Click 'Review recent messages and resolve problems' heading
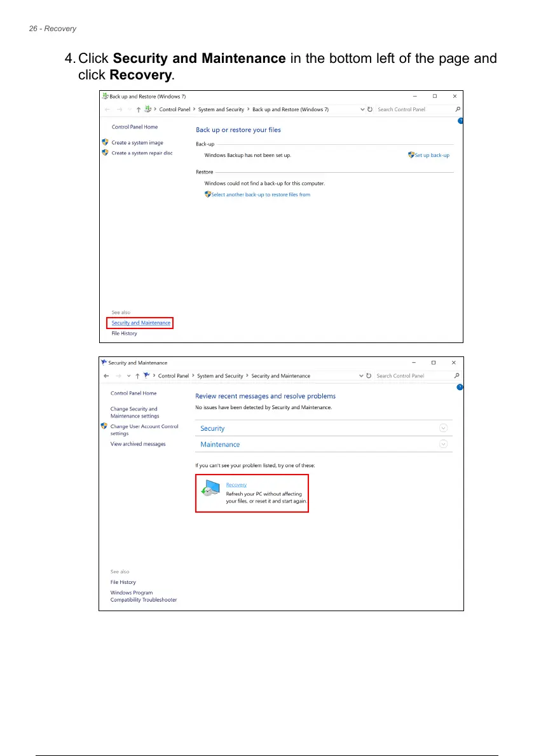534x756 pixels. coord(265,396)
